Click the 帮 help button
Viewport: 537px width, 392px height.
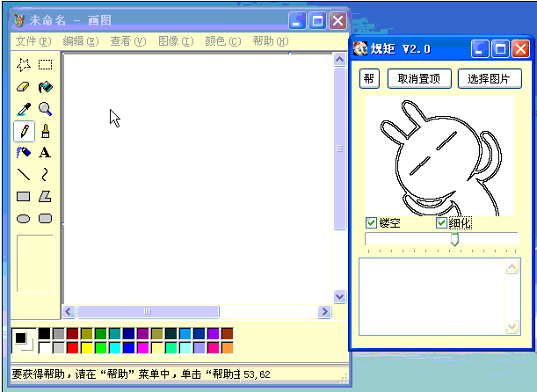(x=369, y=79)
